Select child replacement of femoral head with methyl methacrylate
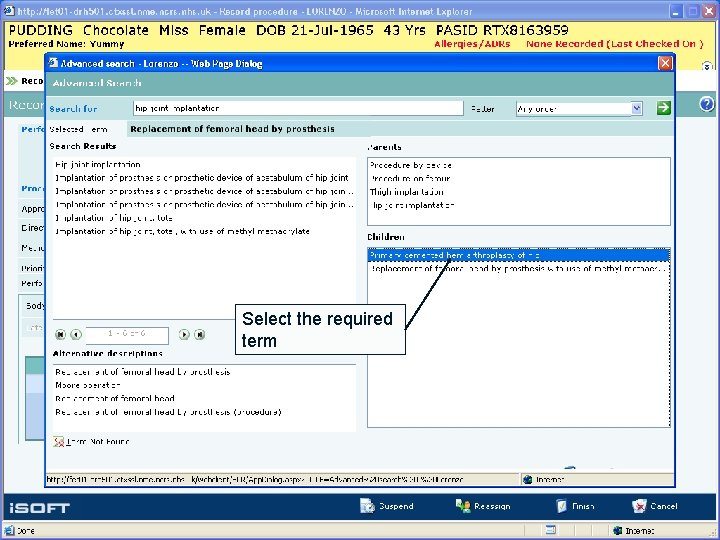Screen dimensions: 720x540 pyautogui.click(x=518, y=268)
